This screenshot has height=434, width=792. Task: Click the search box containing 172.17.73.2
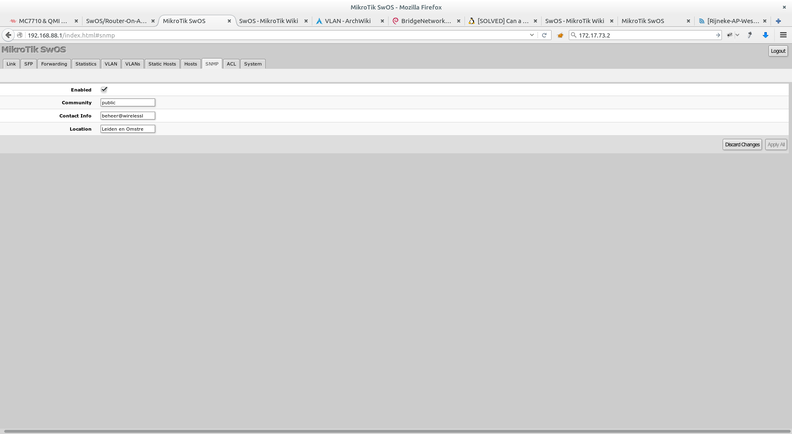point(646,35)
